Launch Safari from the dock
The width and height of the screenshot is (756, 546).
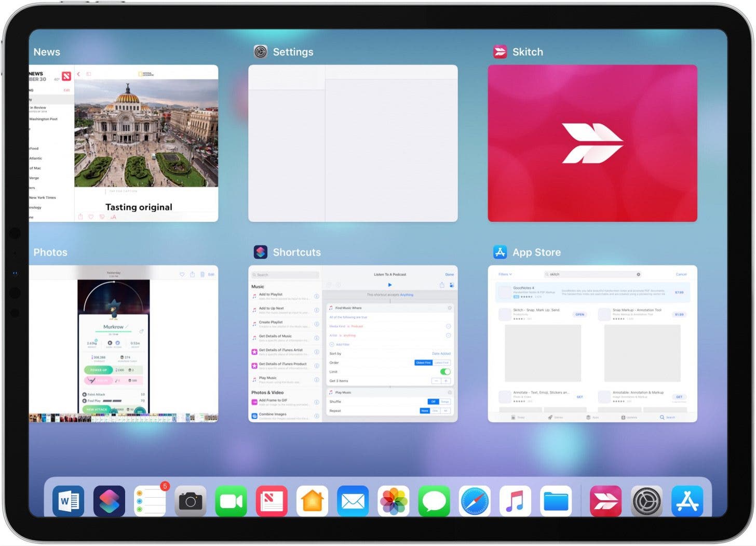[475, 501]
